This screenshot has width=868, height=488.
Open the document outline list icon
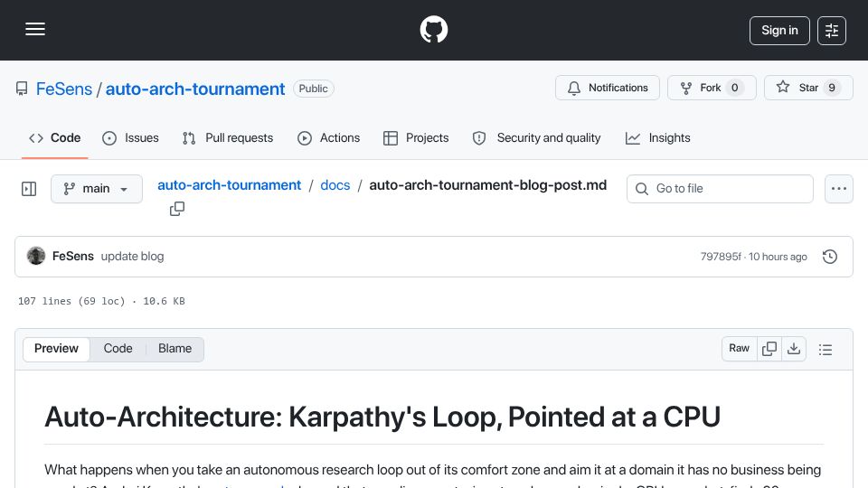coord(826,349)
